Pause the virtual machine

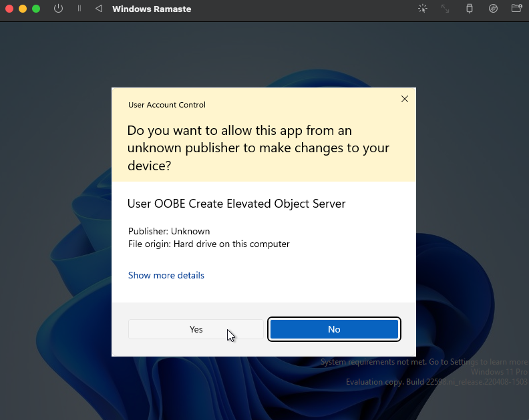[79, 9]
